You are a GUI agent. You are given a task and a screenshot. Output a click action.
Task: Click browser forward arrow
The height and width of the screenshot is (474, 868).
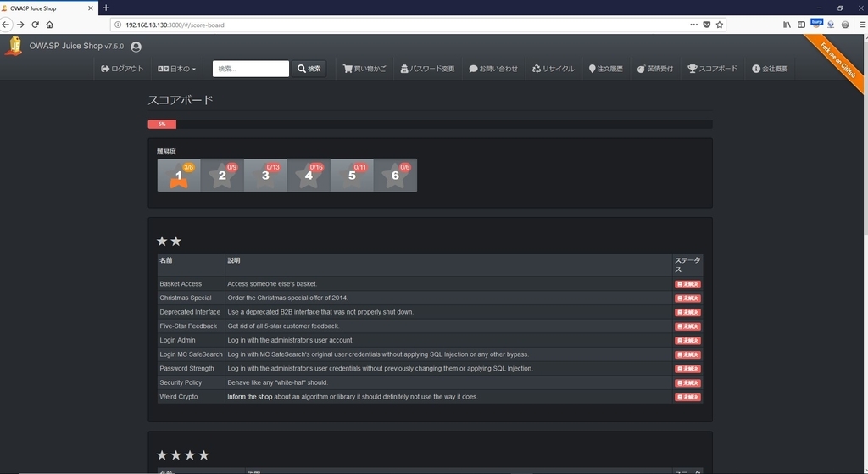tap(20, 25)
